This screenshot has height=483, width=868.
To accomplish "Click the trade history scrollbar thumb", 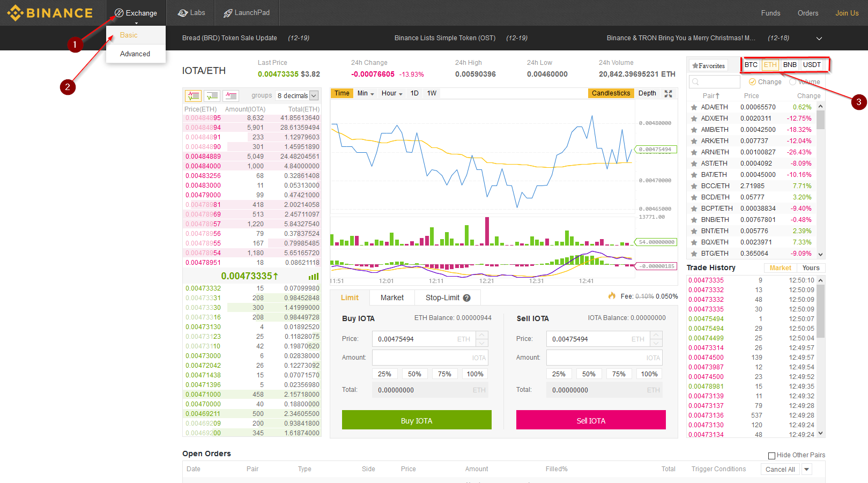I will pyautogui.click(x=820, y=311).
